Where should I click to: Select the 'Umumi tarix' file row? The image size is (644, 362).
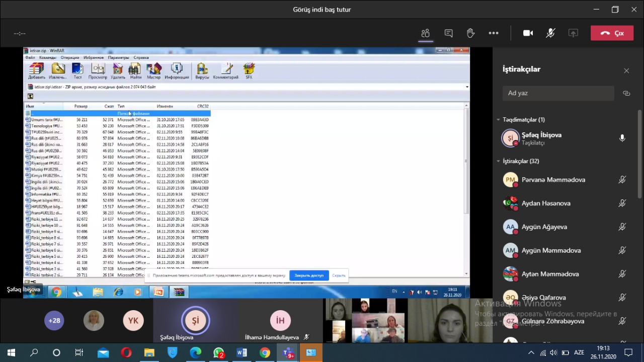click(117, 120)
